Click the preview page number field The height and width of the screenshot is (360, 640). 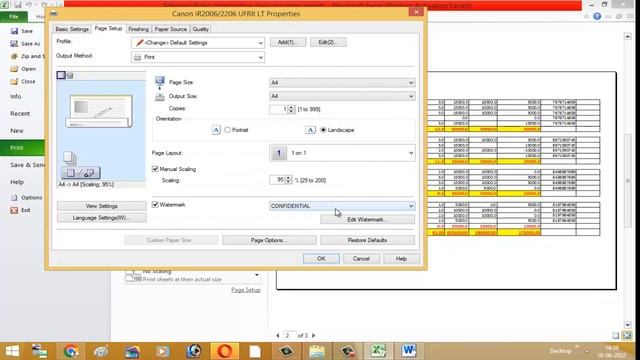289,336
